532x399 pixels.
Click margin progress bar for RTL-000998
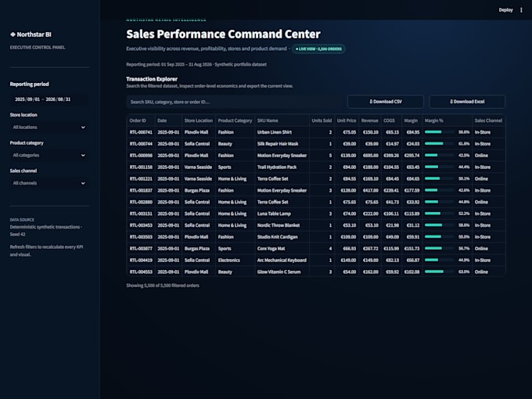click(x=439, y=156)
